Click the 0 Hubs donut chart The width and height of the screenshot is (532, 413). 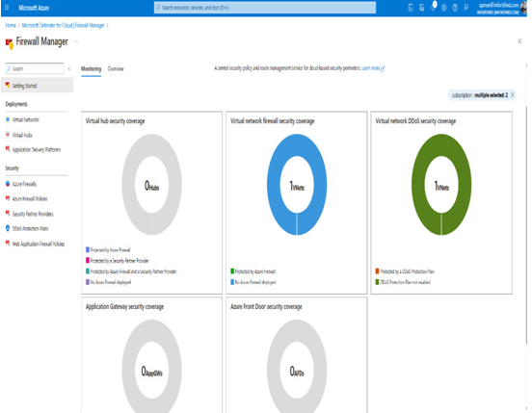(151, 184)
